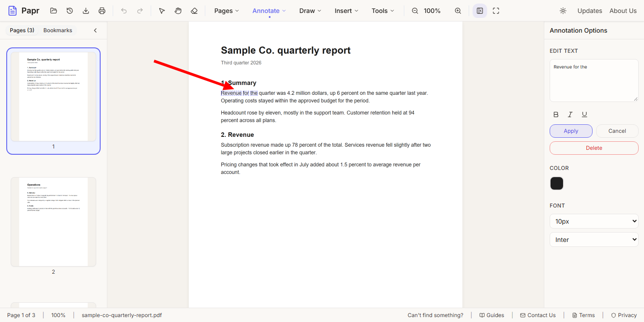Toggle underline text formatting
The height and width of the screenshot is (322, 644).
pyautogui.click(x=585, y=114)
